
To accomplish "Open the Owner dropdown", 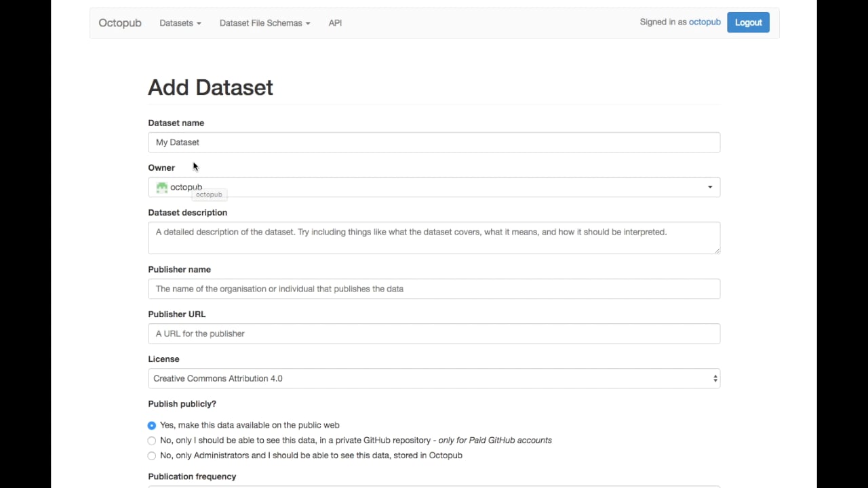I will 434,187.
